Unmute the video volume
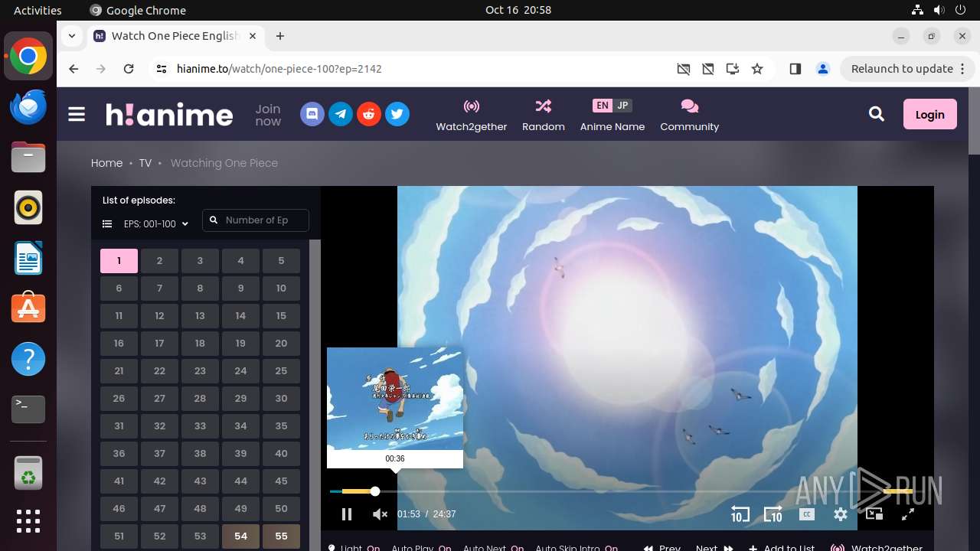 tap(380, 514)
